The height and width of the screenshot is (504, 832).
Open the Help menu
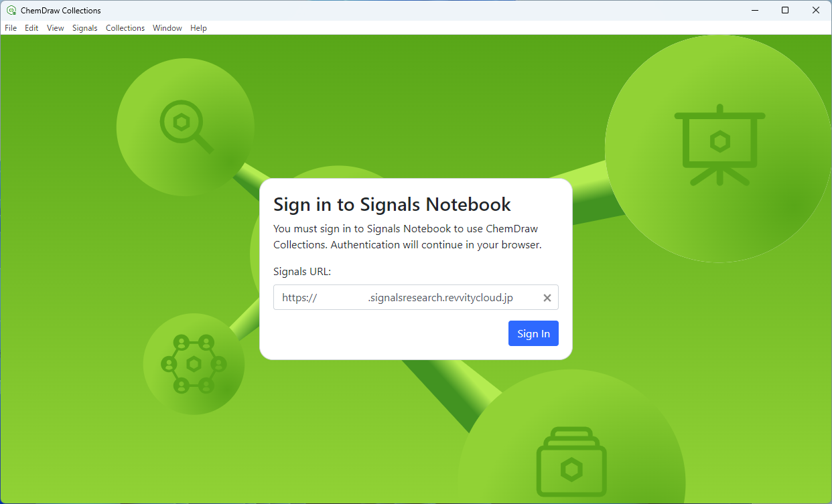click(x=198, y=28)
